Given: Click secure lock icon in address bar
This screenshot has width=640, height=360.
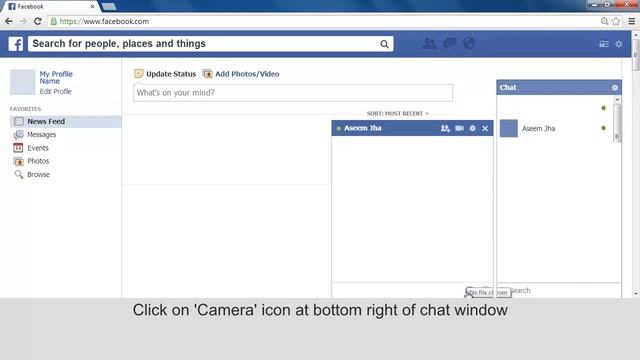Looking at the screenshot, I should [53, 21].
